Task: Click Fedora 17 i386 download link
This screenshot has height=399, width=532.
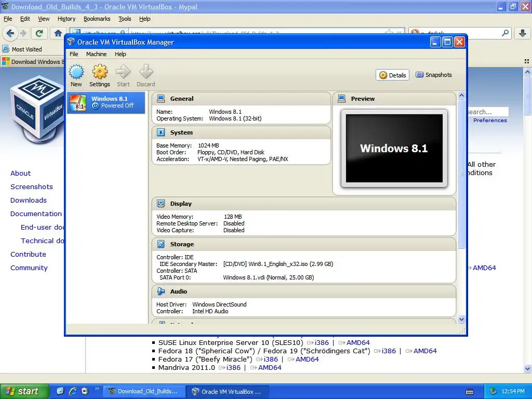Action: tap(271, 360)
